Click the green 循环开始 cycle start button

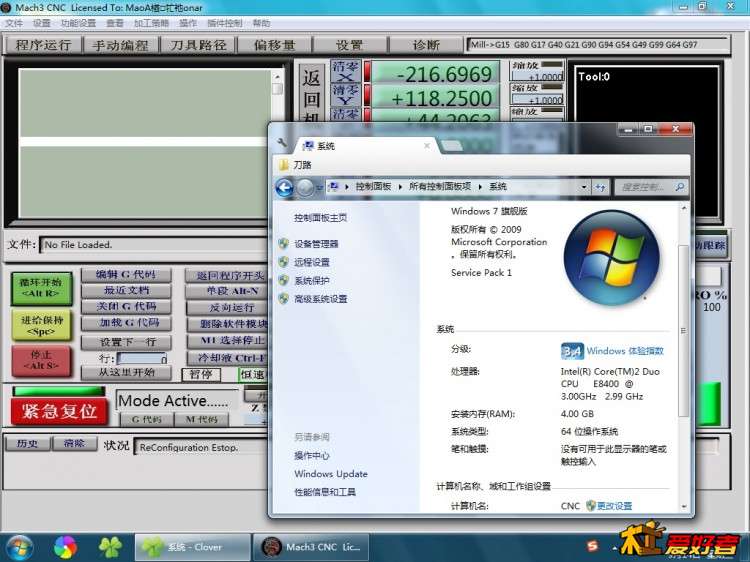[41, 288]
